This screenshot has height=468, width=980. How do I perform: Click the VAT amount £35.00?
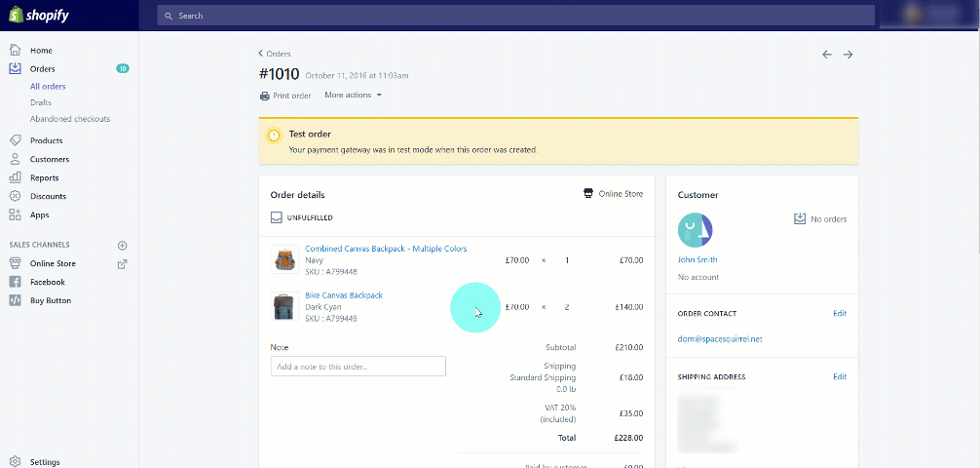tap(631, 413)
